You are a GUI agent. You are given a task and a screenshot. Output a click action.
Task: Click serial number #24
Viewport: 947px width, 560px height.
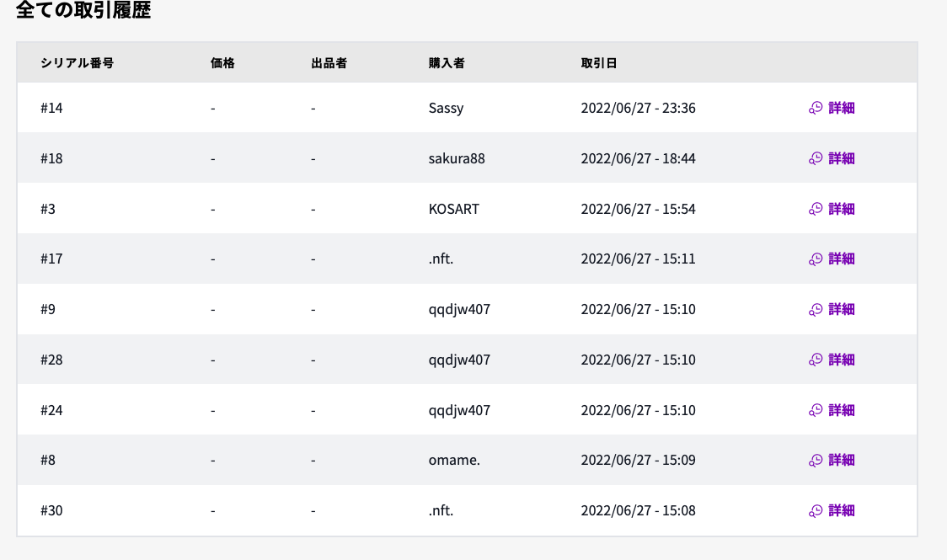pos(51,410)
